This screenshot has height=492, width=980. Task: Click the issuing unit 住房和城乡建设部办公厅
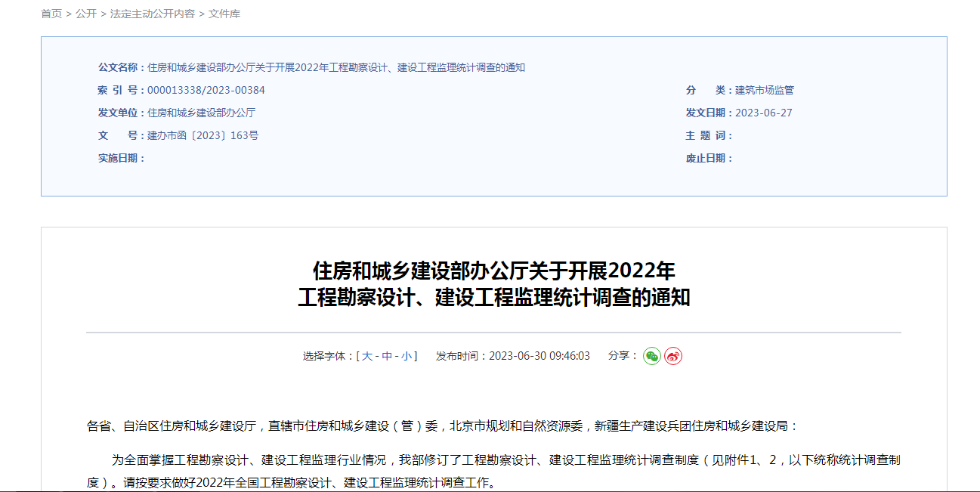(x=201, y=113)
